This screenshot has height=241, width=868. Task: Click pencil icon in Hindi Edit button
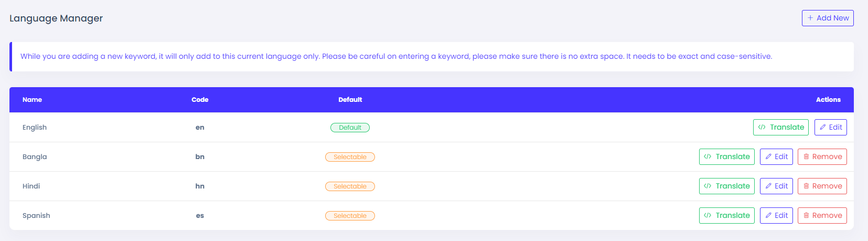(x=768, y=186)
